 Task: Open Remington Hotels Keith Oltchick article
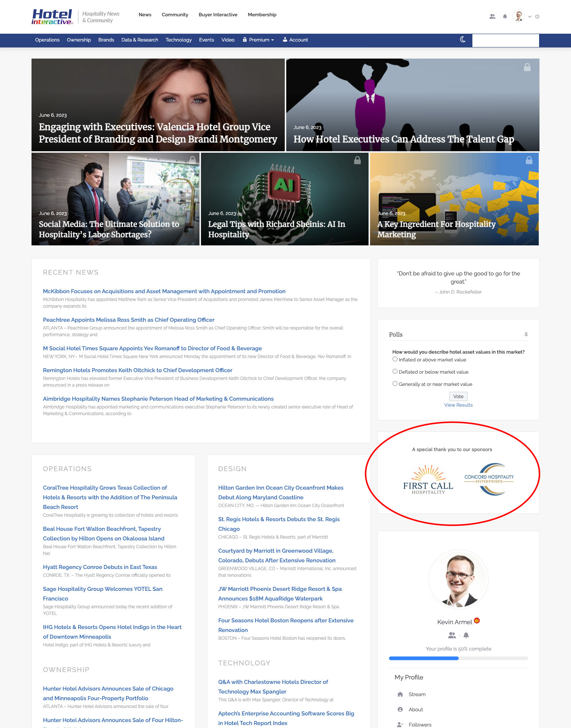click(138, 370)
